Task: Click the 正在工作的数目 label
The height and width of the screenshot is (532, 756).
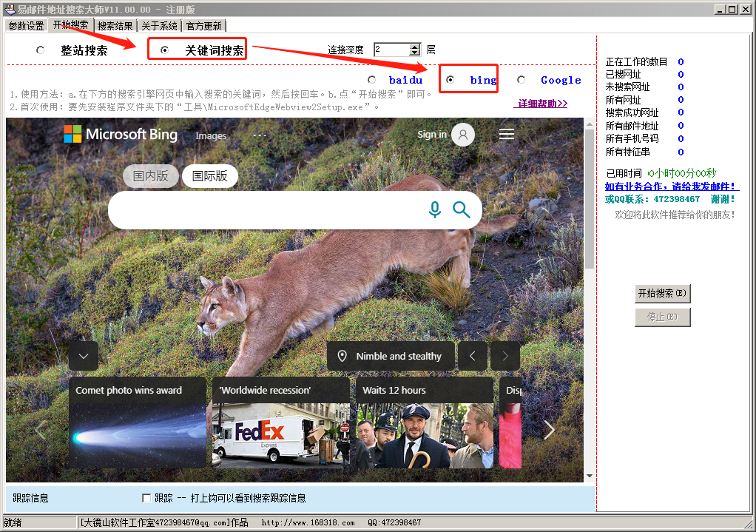Action: pos(636,61)
